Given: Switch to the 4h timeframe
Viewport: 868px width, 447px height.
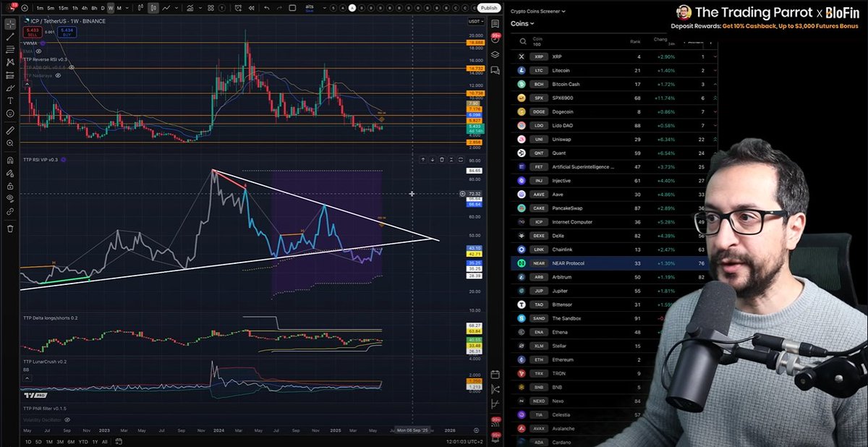Looking at the screenshot, I should coord(85,8).
